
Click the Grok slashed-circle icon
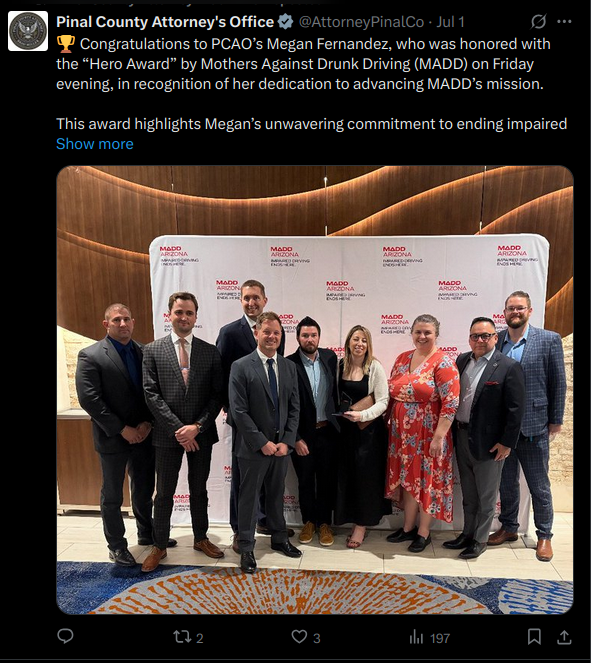[538, 22]
